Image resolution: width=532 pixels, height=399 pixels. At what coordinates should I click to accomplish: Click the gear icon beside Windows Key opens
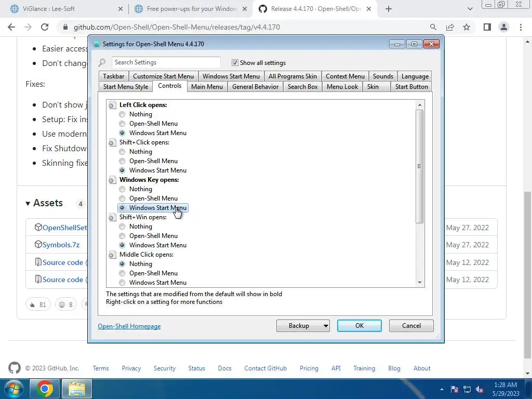point(112,180)
